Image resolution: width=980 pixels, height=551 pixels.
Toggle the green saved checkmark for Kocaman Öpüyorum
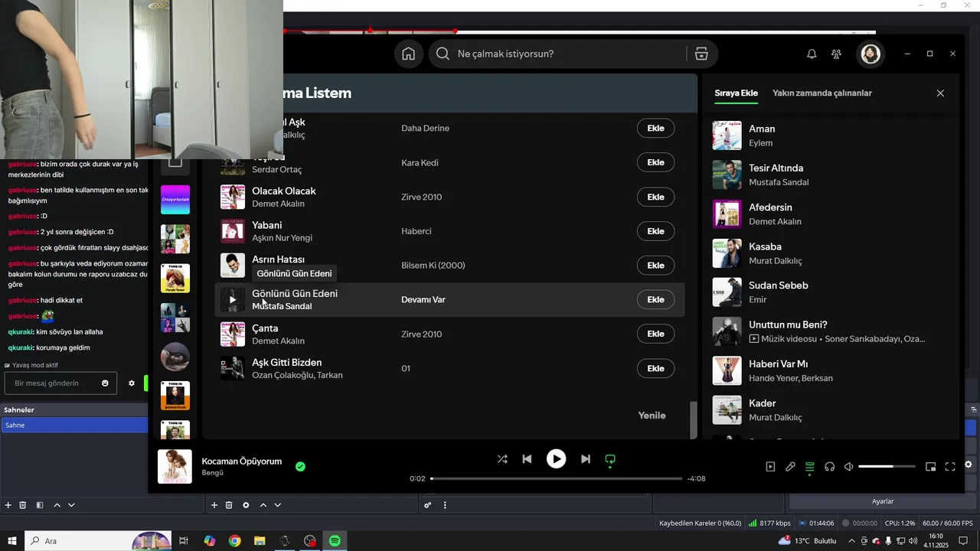tap(300, 466)
